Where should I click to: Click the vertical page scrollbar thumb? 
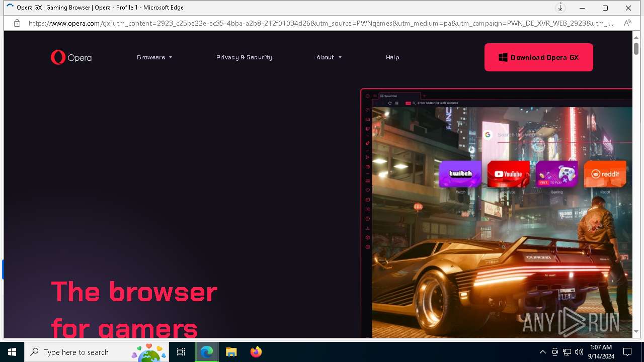(636, 49)
